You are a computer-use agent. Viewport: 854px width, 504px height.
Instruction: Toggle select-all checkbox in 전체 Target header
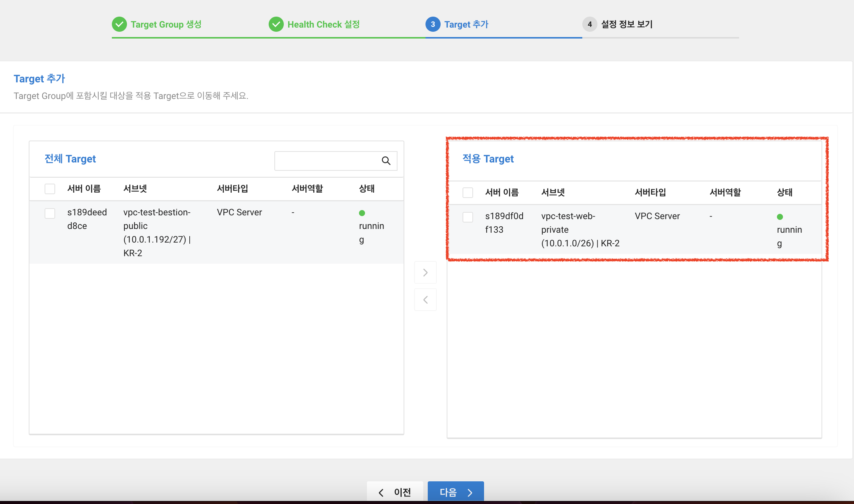click(50, 189)
